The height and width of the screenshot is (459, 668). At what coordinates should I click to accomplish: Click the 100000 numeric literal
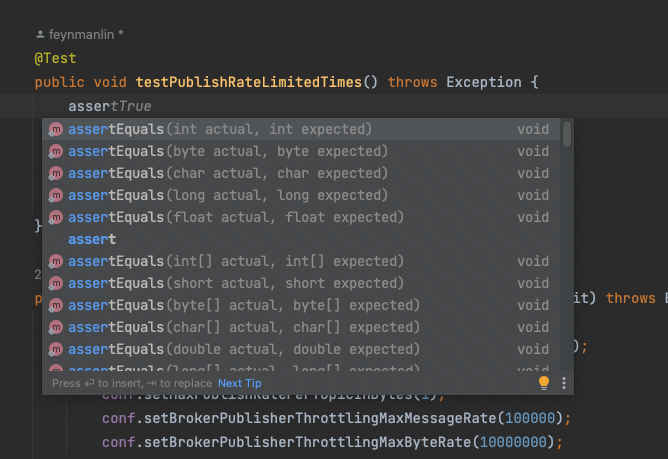530,418
